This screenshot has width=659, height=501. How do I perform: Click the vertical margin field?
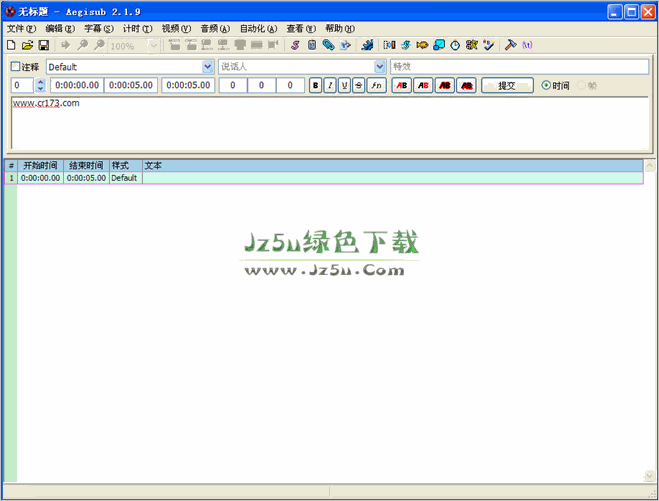(290, 85)
